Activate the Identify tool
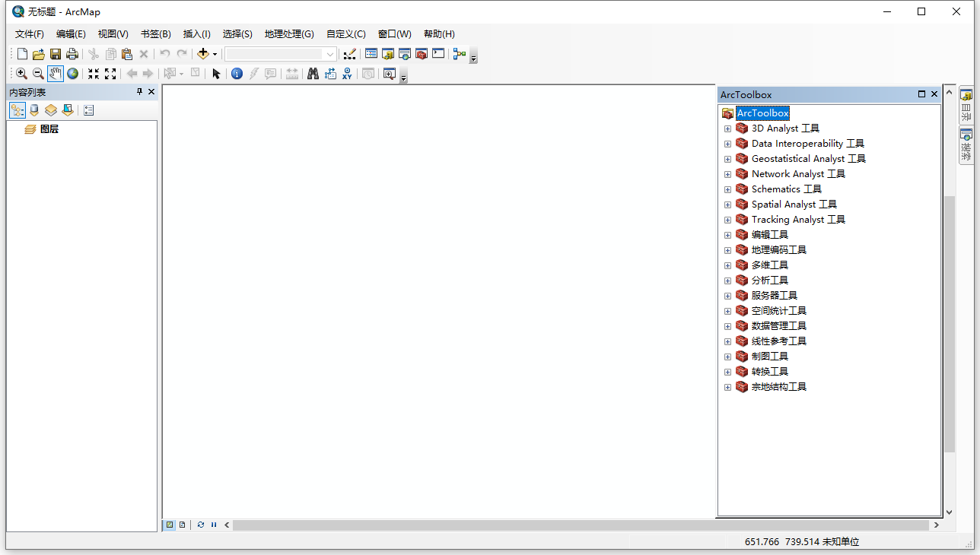 point(237,74)
